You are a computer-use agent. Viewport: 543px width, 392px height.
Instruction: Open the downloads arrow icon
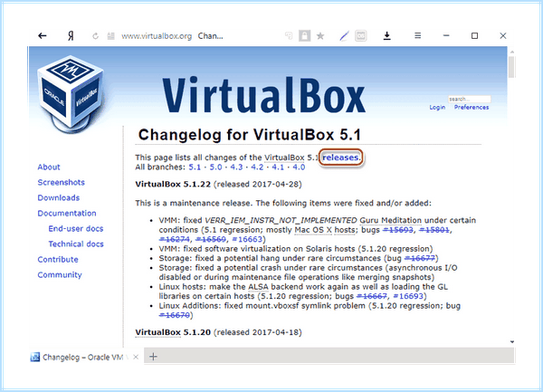click(386, 35)
